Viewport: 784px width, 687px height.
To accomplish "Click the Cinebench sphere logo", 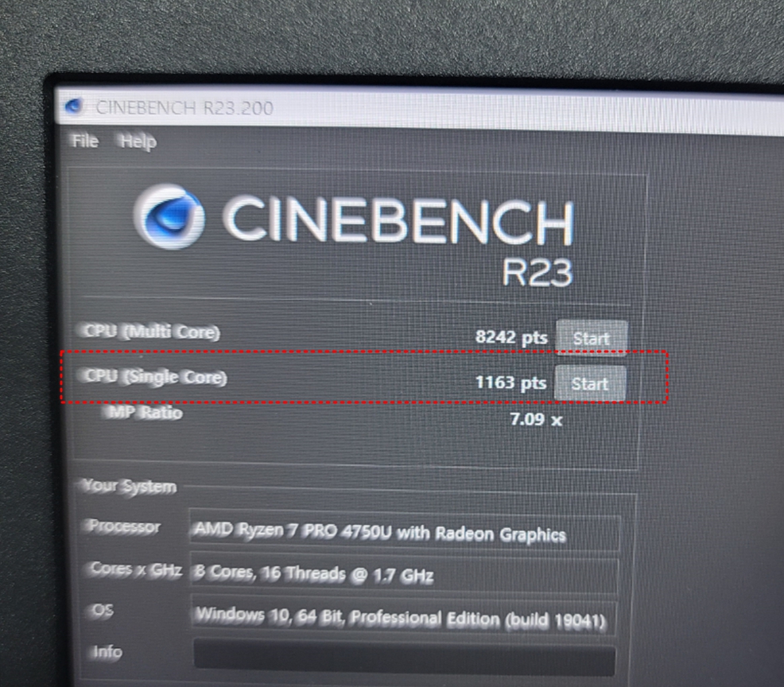I will pos(169,216).
